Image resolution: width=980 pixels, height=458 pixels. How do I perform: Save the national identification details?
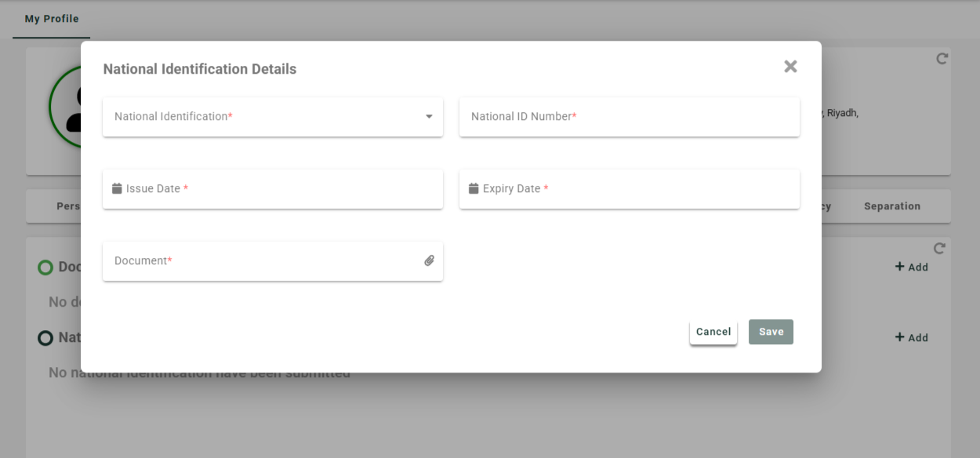[771, 332]
